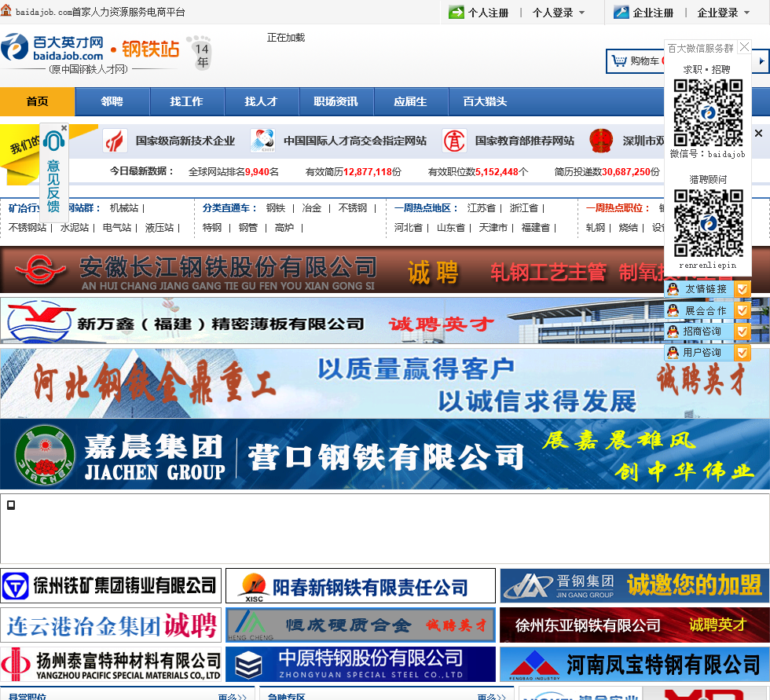Image resolution: width=770 pixels, height=700 pixels.
Task: Open the 机械站 site link
Action: [x=124, y=208]
